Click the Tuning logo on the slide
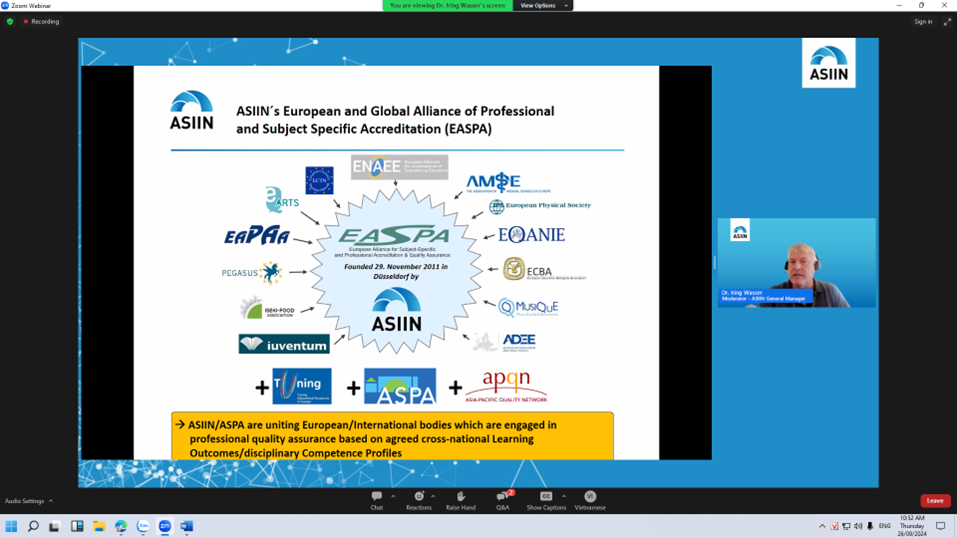Image resolution: width=957 pixels, height=538 pixels. point(302,386)
